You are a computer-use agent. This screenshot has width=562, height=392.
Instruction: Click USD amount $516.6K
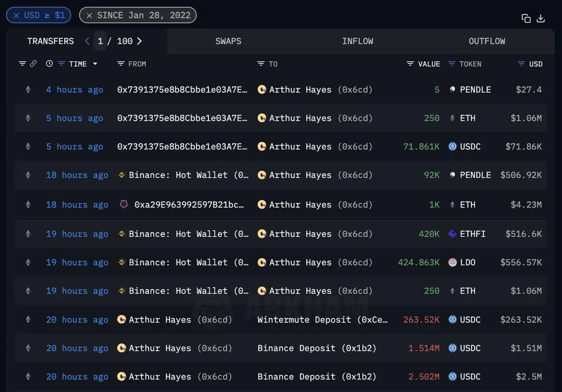524,234
